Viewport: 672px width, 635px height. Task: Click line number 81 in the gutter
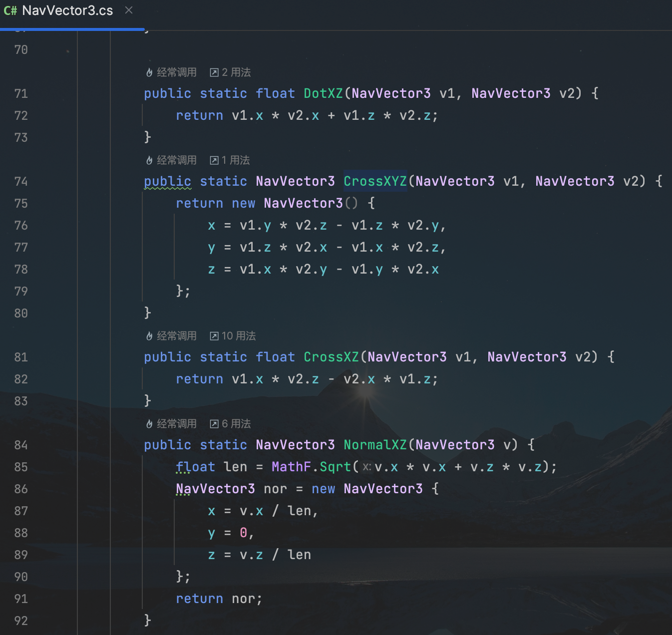coord(21,357)
